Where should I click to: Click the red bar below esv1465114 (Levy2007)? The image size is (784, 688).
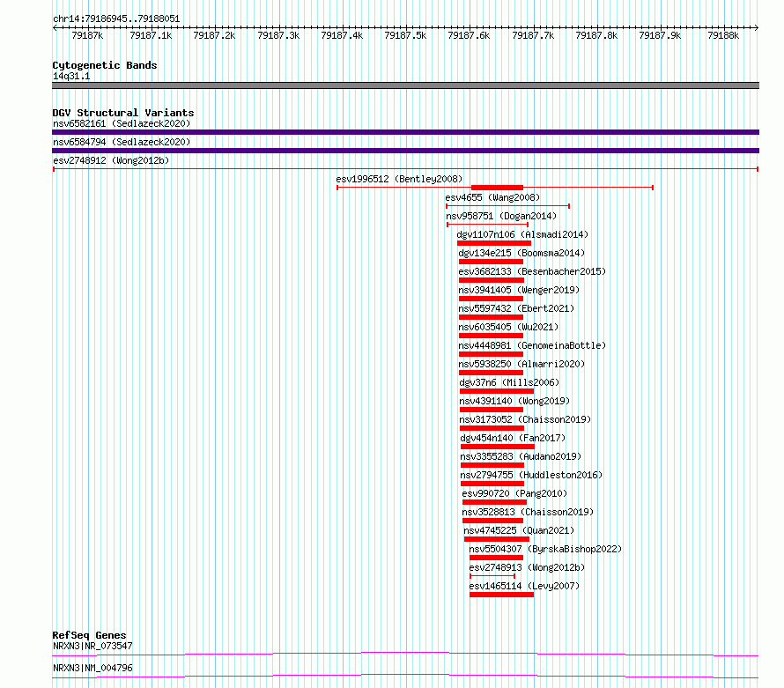click(501, 595)
